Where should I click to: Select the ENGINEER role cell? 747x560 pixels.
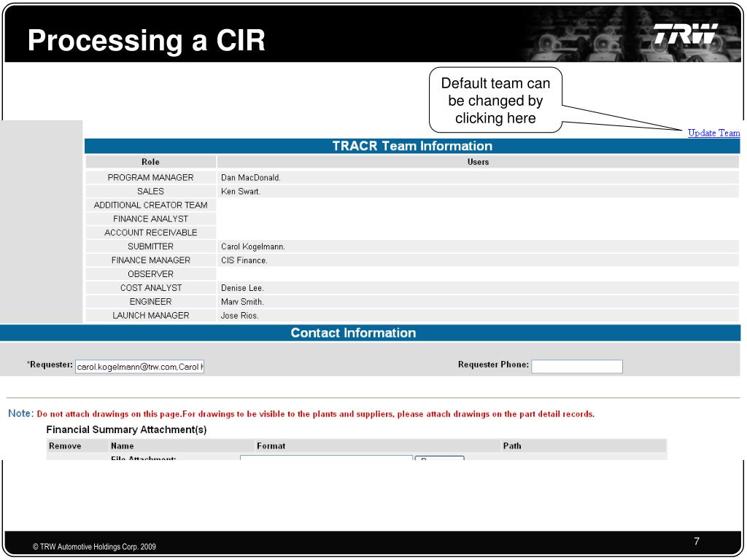tap(150, 302)
